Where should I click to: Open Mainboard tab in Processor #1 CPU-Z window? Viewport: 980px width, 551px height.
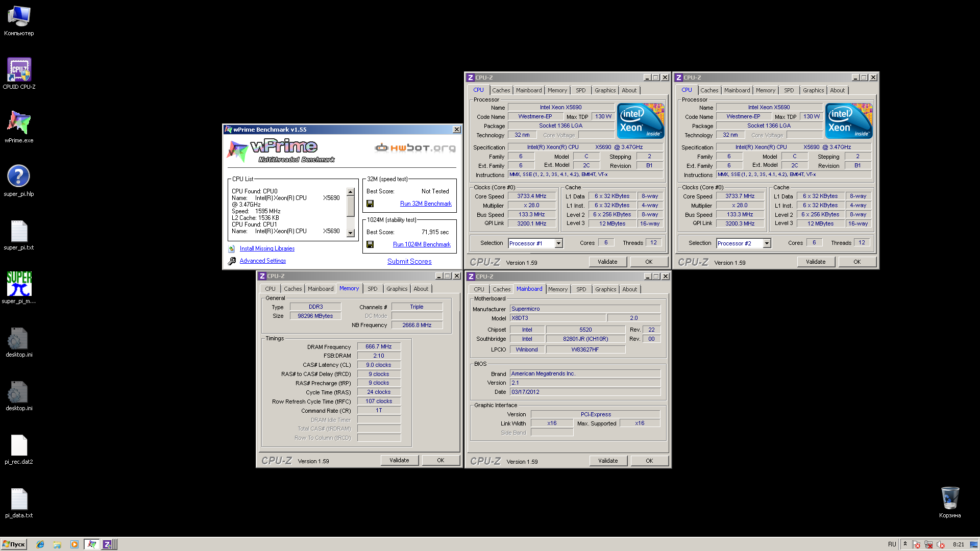[x=529, y=90]
